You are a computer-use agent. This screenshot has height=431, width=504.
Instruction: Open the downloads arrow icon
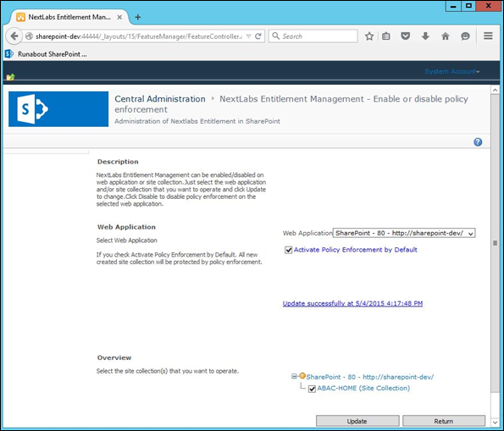425,36
